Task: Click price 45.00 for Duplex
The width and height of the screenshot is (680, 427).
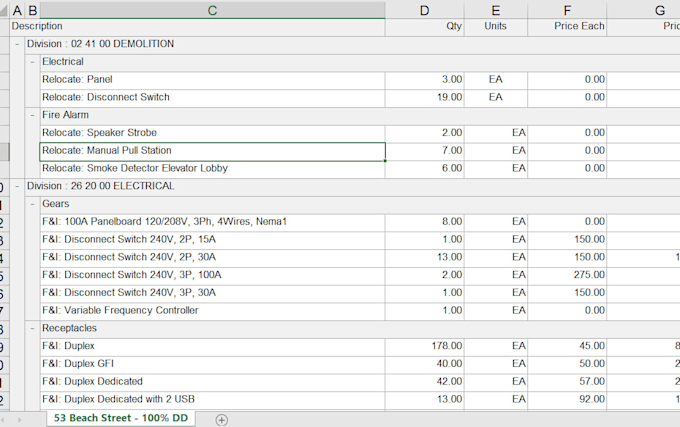Action: [x=567, y=346]
